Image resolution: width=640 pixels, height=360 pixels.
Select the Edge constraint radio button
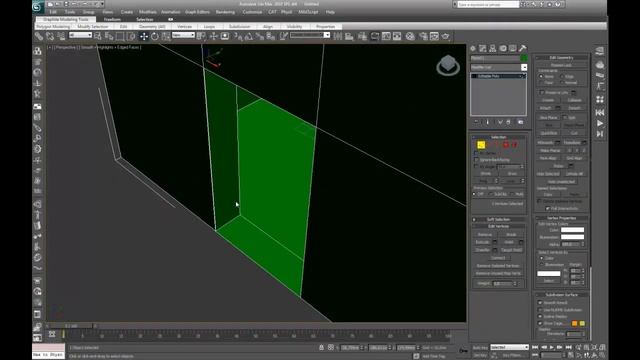(562, 76)
